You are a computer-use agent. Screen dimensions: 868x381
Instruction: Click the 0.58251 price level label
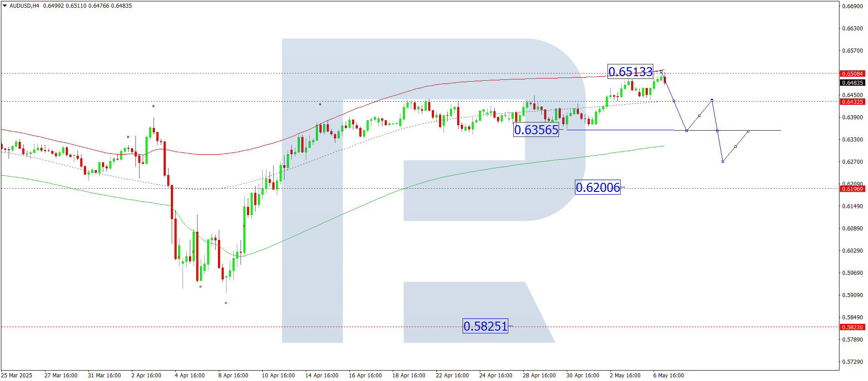click(485, 326)
